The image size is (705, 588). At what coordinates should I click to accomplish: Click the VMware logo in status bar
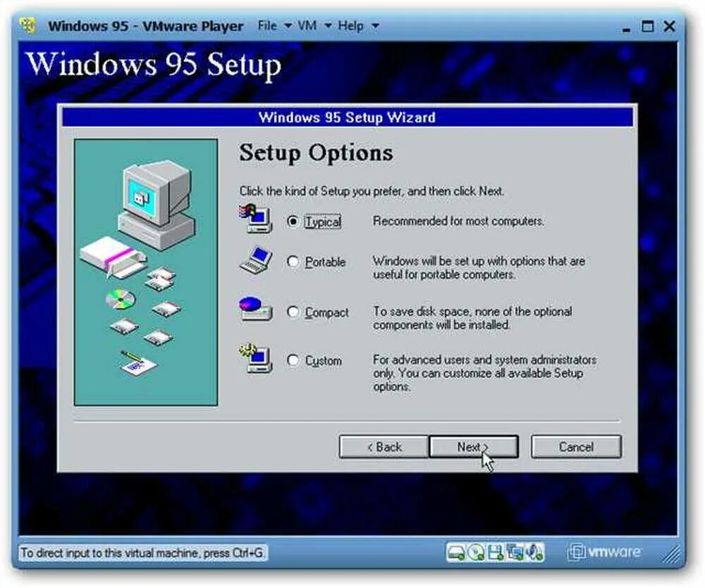click(x=605, y=552)
